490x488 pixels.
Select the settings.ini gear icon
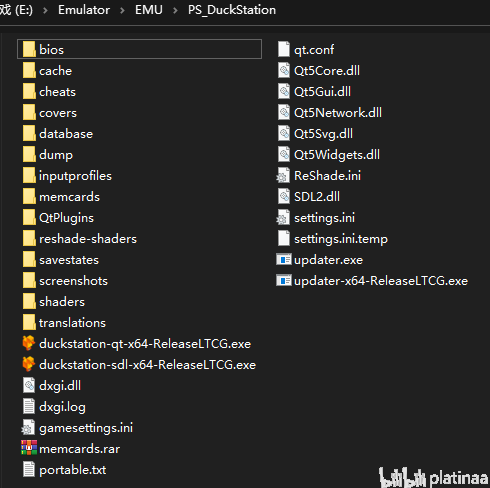click(x=283, y=218)
